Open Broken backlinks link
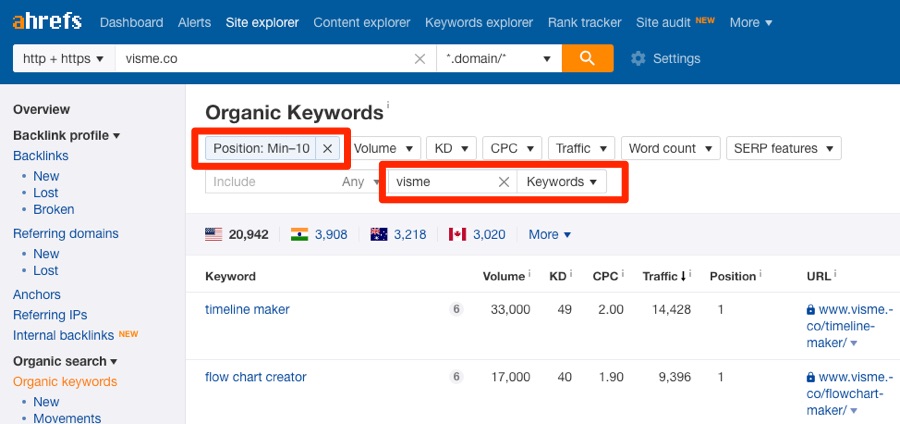The height and width of the screenshot is (424, 900). pyautogui.click(x=53, y=209)
